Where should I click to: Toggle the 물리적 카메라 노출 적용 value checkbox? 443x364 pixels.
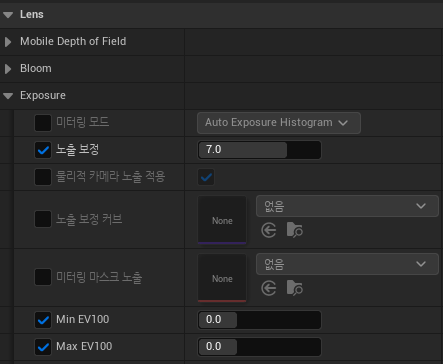[206, 177]
